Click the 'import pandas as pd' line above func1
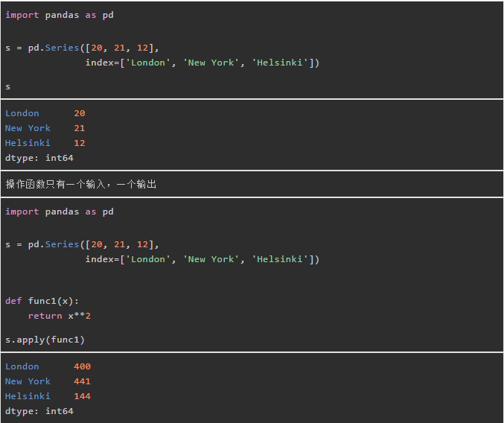Screen dimensions: 504x423 click(x=59, y=211)
